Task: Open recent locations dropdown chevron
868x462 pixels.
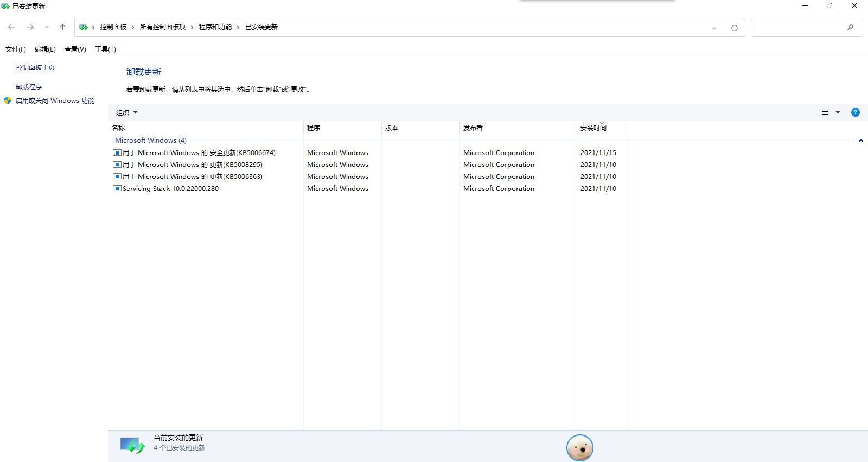Action: pos(47,27)
